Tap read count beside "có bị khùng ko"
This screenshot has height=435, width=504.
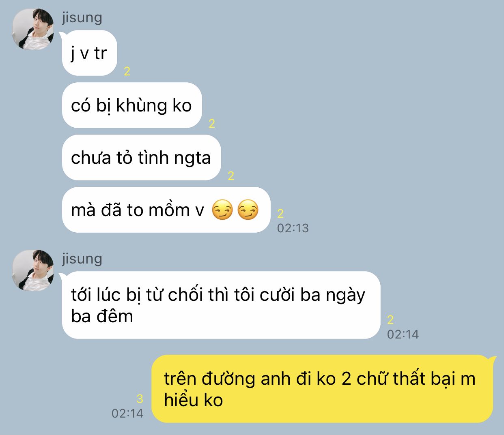pyautogui.click(x=212, y=124)
